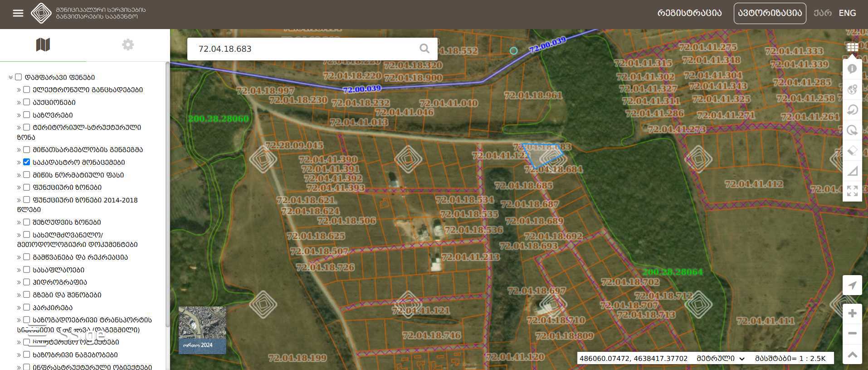The width and height of the screenshot is (868, 370).
Task: Check the ფუნქციური ზონები layer
Action: tap(27, 187)
